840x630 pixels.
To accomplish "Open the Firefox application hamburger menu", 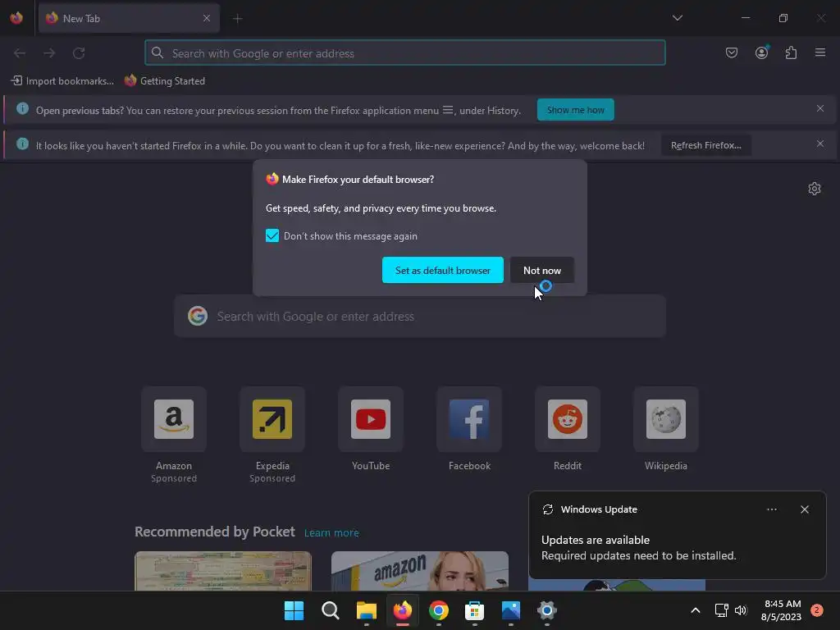I will coord(820,52).
